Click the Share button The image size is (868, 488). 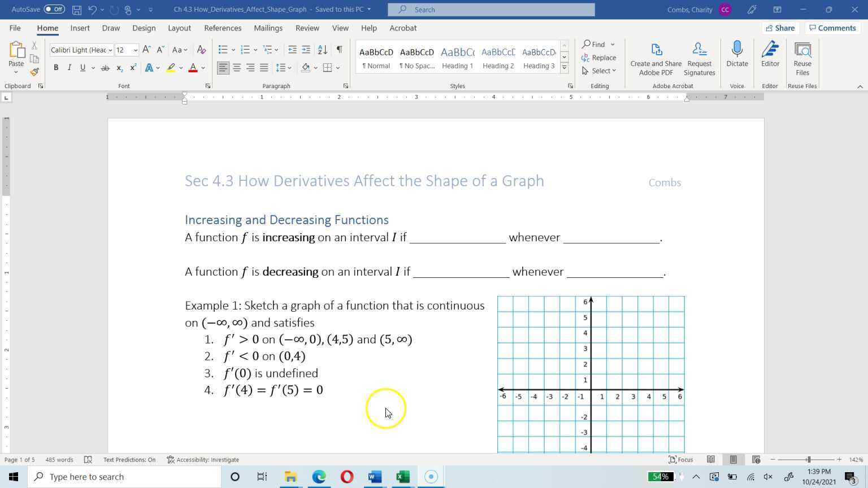(x=780, y=28)
